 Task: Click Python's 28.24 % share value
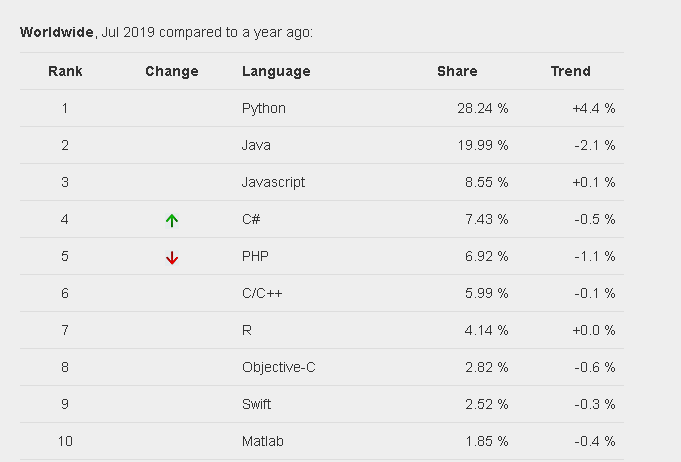click(x=484, y=108)
